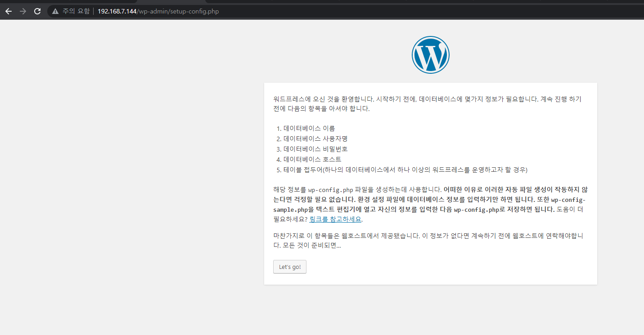The height and width of the screenshot is (335, 644).
Task: Click list item 데이터베이스 사용자명
Action: [315, 138]
